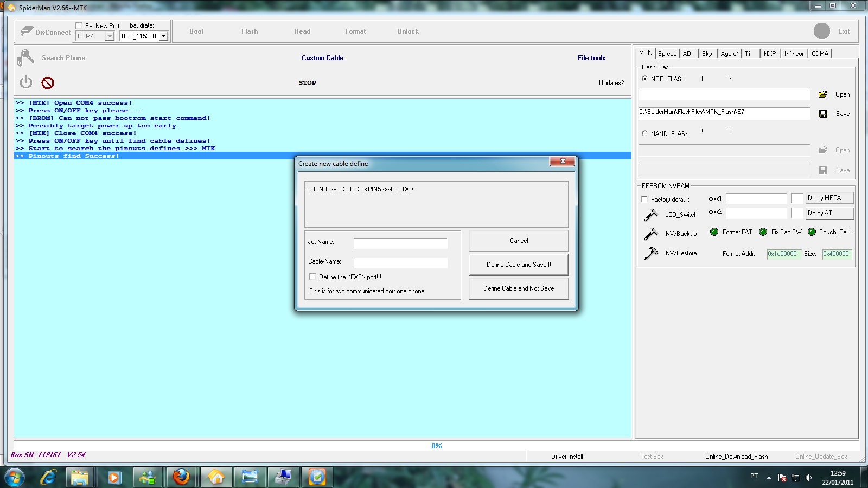Screen dimensions: 868x488
Task: Click the NV/Restore hammer icon
Action: click(x=650, y=253)
